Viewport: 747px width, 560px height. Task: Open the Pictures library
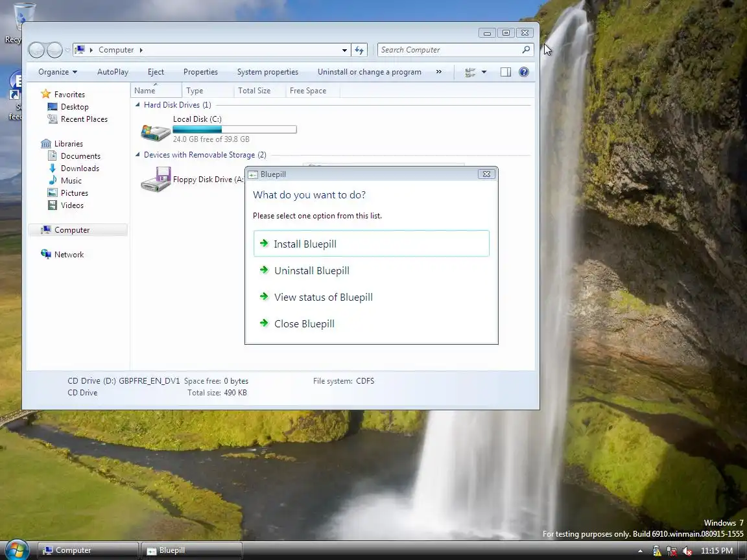68,193
